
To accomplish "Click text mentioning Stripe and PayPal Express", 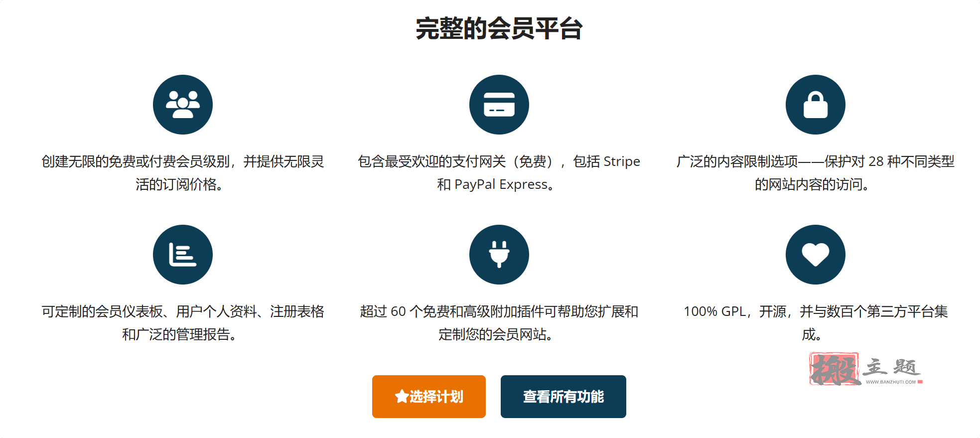I will (499, 173).
